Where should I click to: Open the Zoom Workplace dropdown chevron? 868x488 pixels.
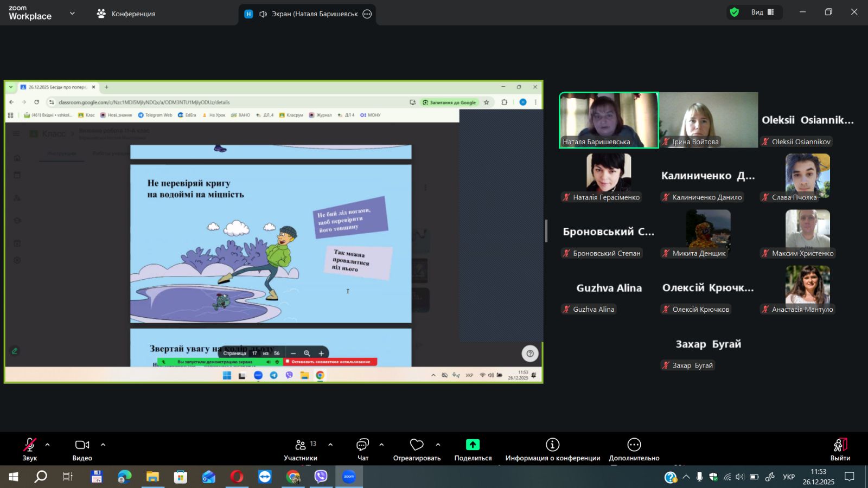click(x=72, y=14)
